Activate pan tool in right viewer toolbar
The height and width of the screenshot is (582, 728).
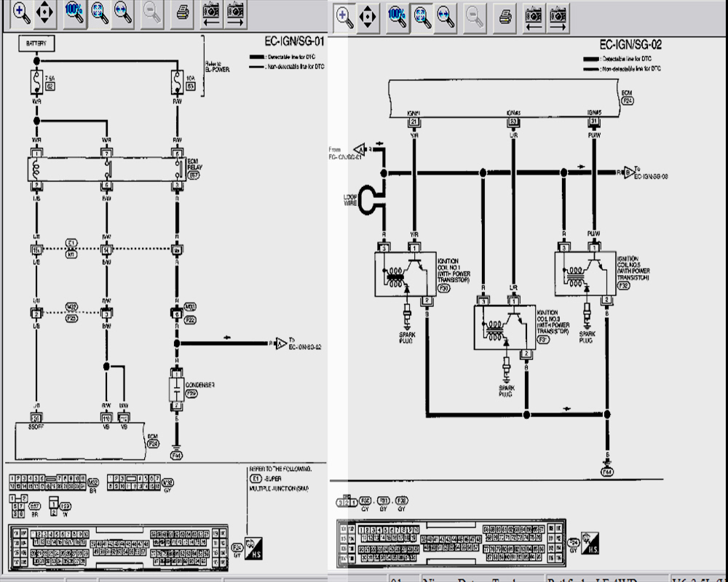pos(367,17)
